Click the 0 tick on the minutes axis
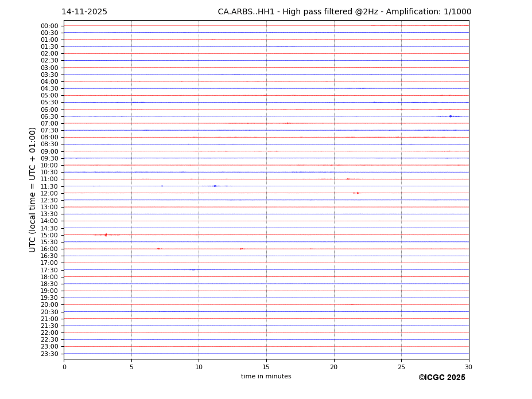This screenshot has width=532, height=399. 64,367
